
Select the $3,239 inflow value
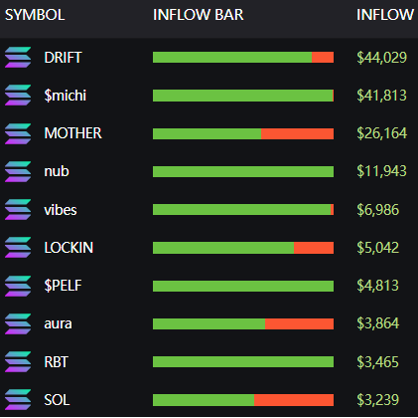pos(378,400)
